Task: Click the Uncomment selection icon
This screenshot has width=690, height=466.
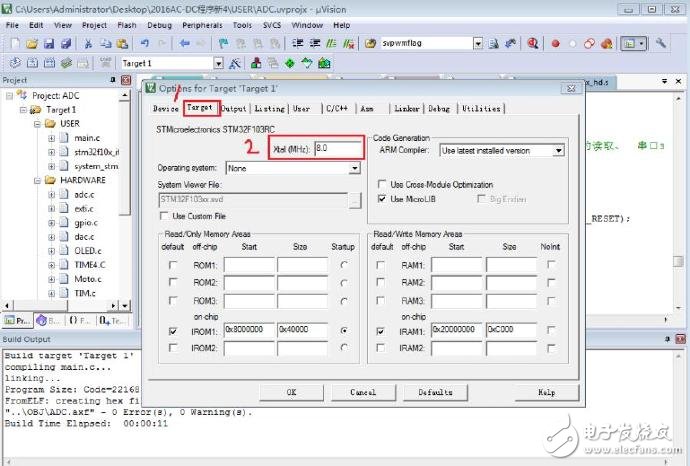Action: [349, 43]
